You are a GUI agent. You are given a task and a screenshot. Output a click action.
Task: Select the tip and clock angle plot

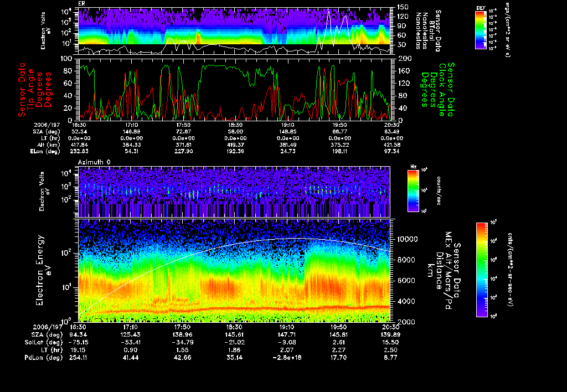[x=234, y=89]
